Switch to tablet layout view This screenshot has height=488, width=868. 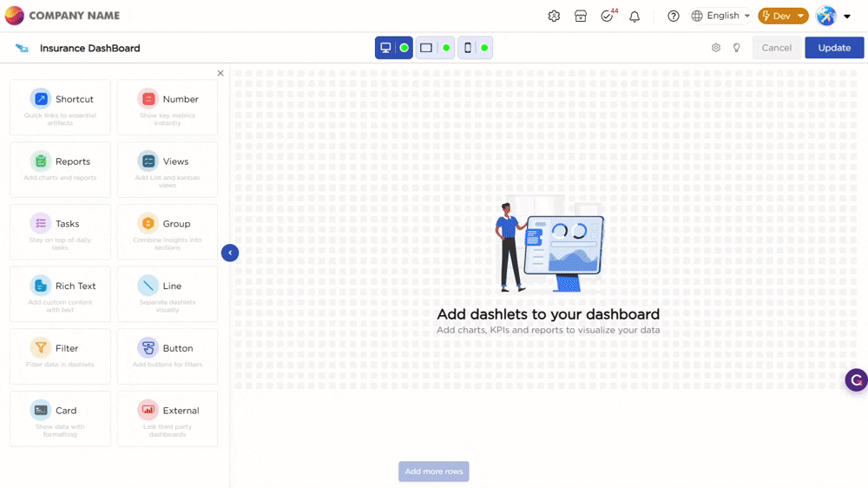point(426,48)
